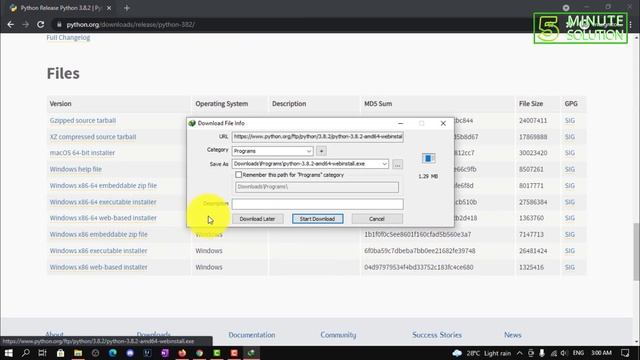
Task: Open Internet Download Manager taskbar icon
Action: pyautogui.click(x=251, y=353)
